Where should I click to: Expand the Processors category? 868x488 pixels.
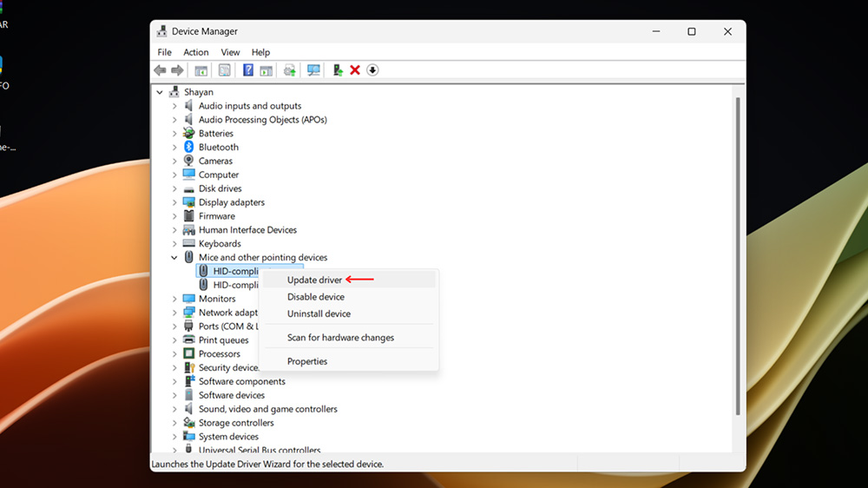click(174, 353)
